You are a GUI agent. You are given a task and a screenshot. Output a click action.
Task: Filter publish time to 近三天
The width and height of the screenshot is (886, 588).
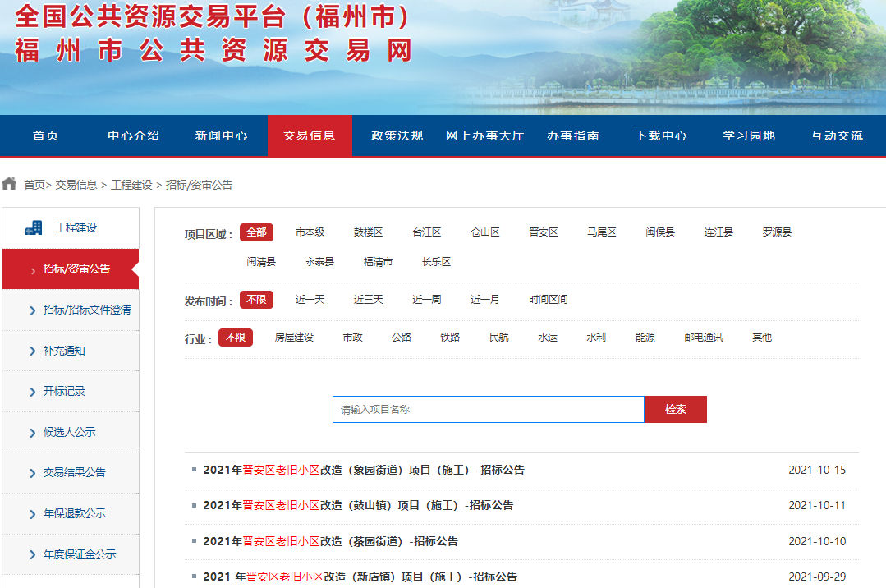tap(369, 300)
